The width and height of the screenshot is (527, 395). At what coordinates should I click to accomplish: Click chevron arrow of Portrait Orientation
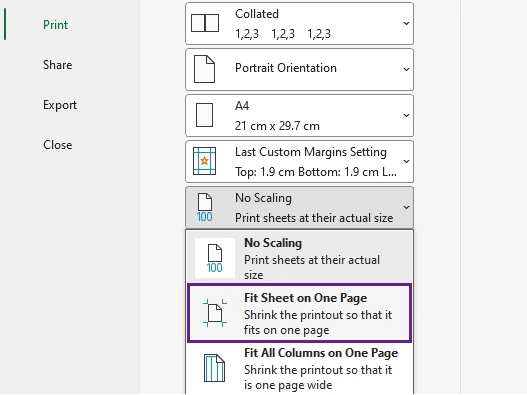click(x=406, y=69)
